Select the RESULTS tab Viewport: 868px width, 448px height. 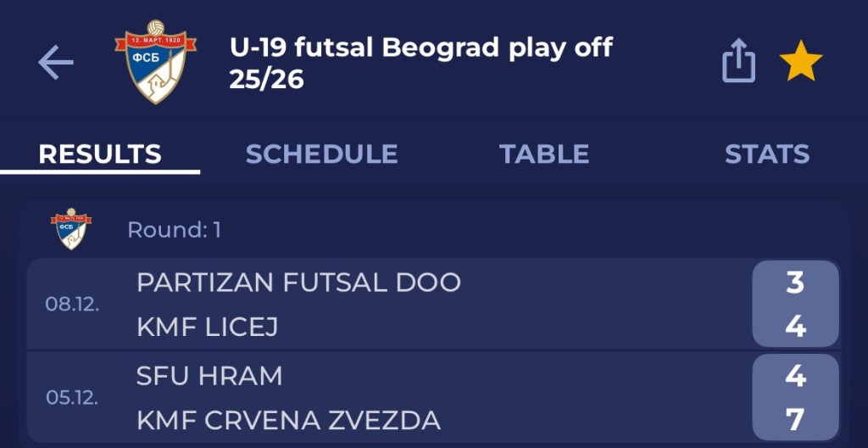coord(100,154)
